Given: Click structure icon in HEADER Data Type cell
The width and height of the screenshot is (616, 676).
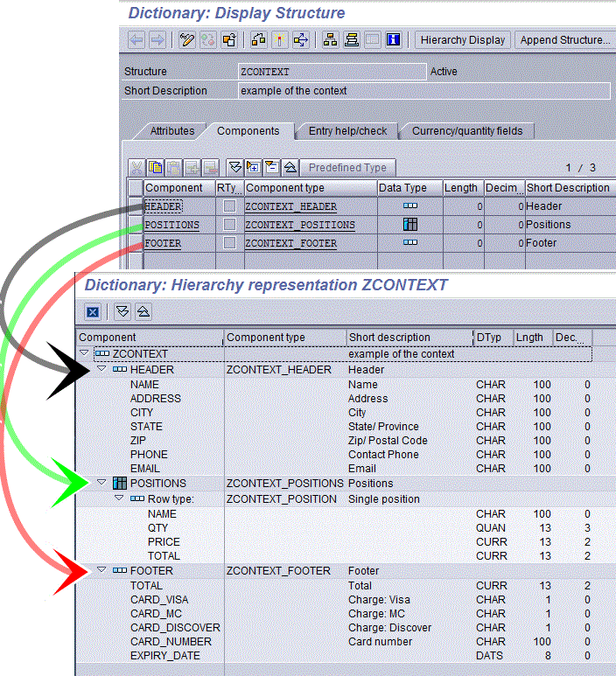Looking at the screenshot, I should 410,206.
